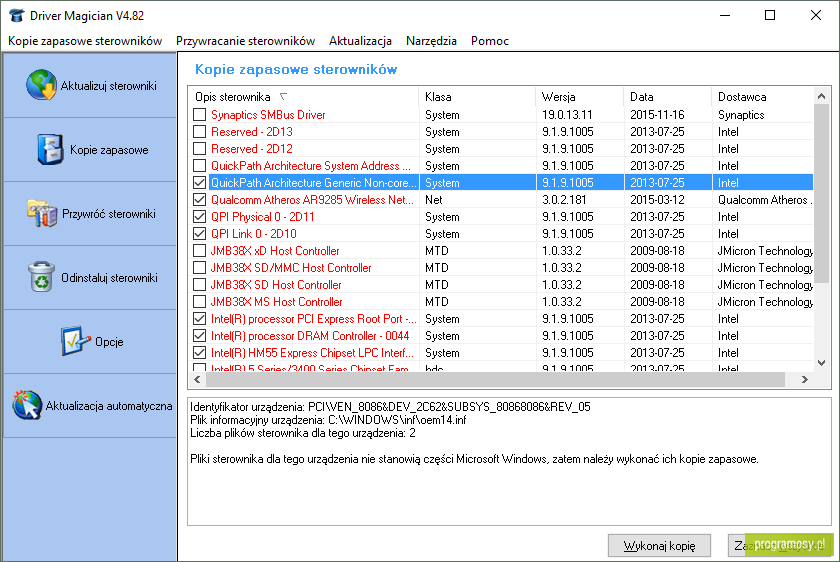Sort list by Klasa column header
The image size is (840, 562).
(x=477, y=97)
